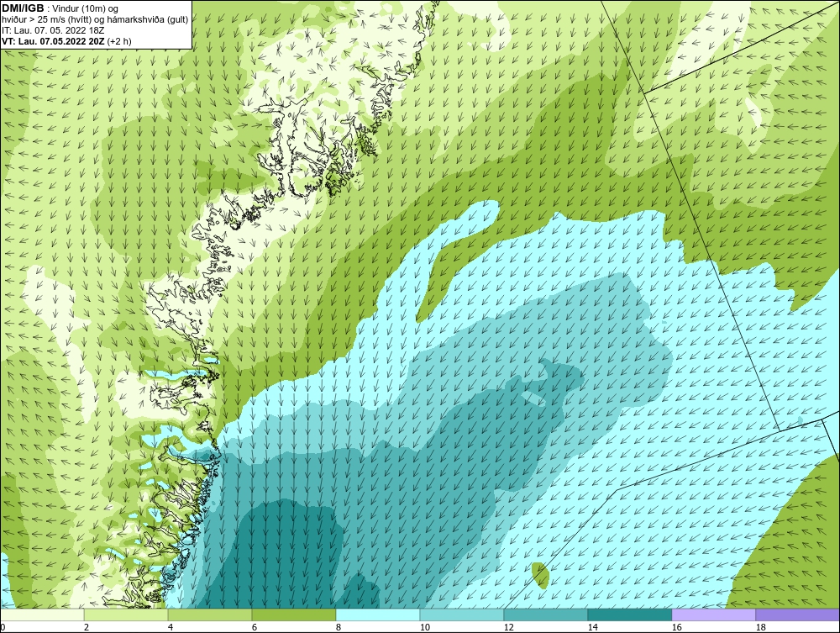Click legend scale label 6
Image resolution: width=840 pixels, height=633 pixels.
pyautogui.click(x=255, y=627)
